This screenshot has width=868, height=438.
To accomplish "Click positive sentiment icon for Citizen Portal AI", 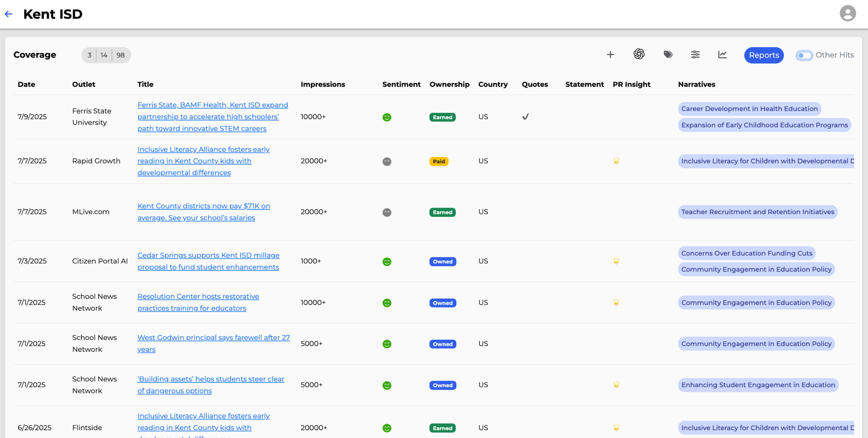I will 387,262.
